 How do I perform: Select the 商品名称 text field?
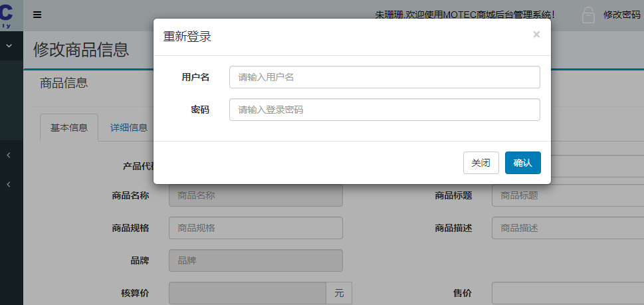(255, 195)
